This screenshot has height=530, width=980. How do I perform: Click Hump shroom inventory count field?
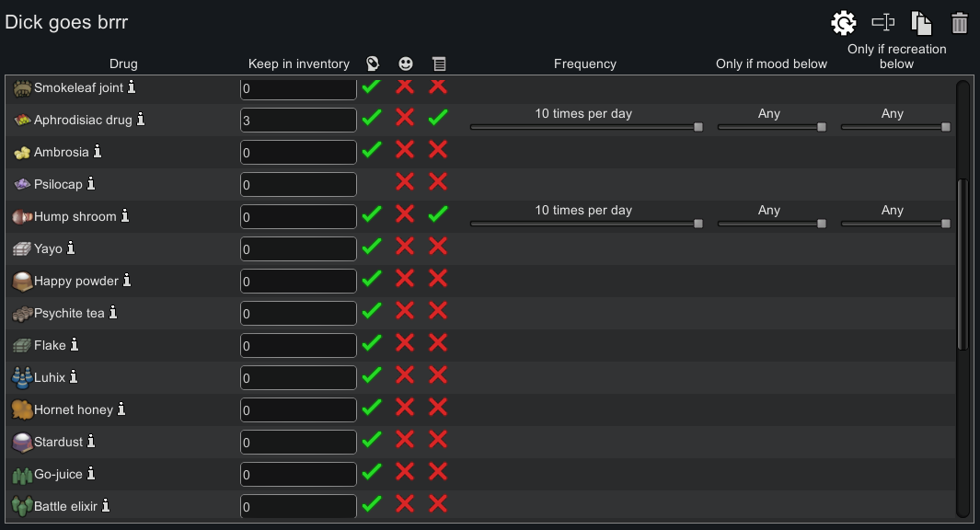click(298, 217)
